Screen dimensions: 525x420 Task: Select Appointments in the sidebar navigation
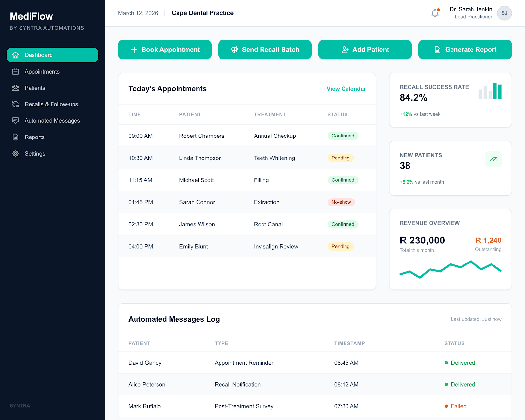pyautogui.click(x=42, y=71)
